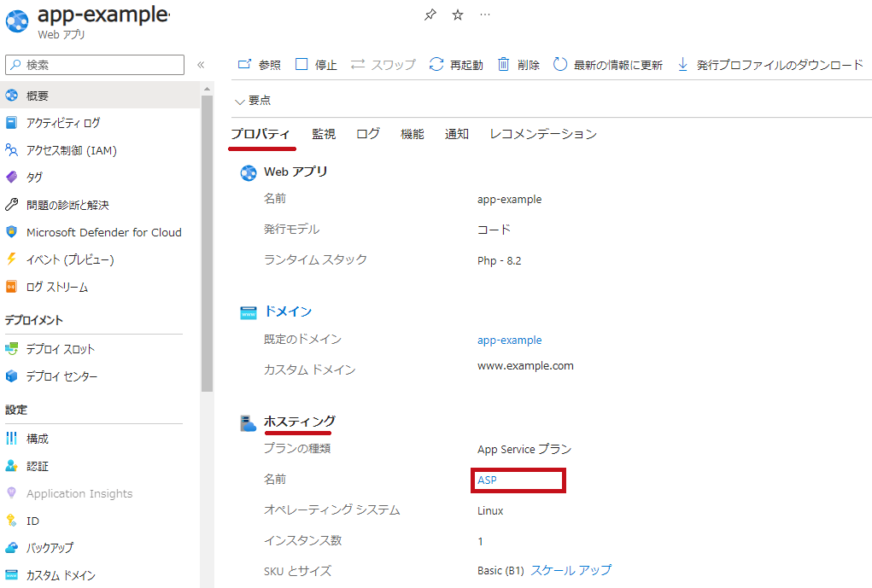Restart the app with 再起動
The width and height of the screenshot is (872, 588).
(x=456, y=65)
